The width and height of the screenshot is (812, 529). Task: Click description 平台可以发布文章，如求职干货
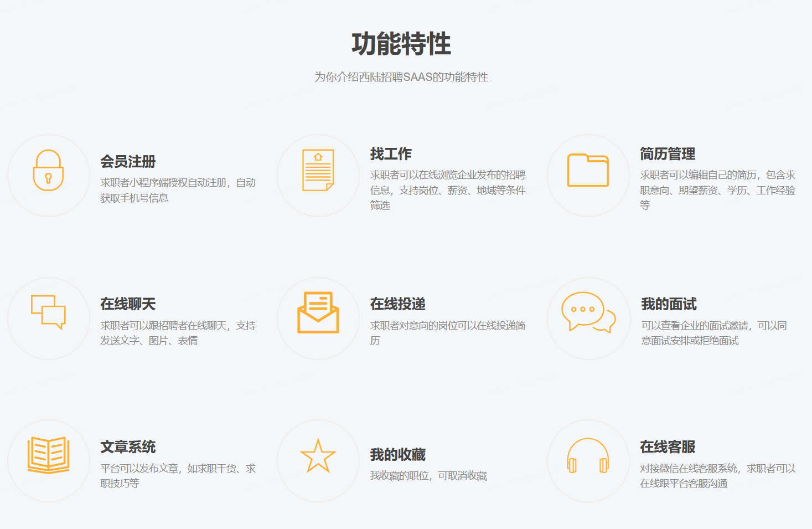pyautogui.click(x=178, y=476)
